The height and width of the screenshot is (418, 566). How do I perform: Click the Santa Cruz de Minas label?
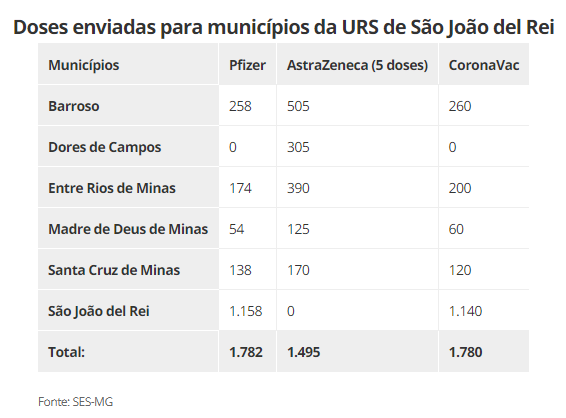click(114, 270)
